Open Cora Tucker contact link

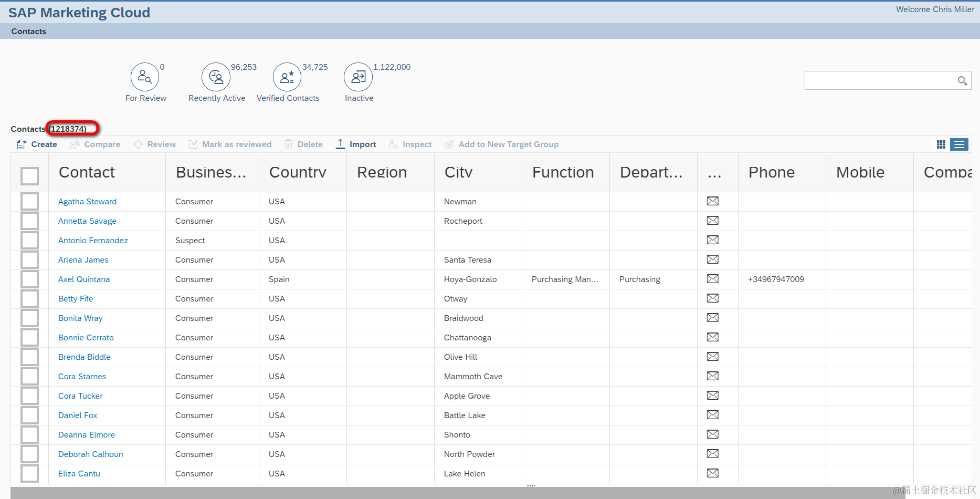[x=80, y=396]
